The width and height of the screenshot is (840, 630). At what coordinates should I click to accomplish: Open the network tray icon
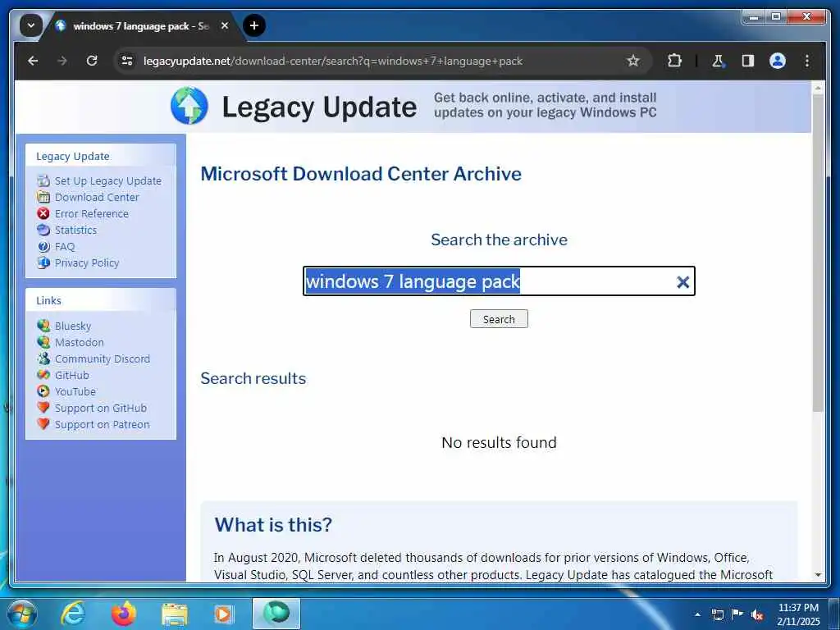click(x=717, y=614)
